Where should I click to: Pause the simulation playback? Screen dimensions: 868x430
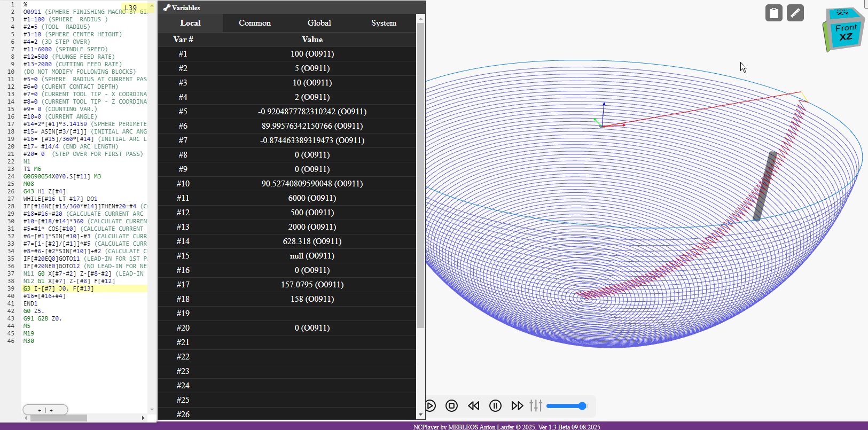click(496, 406)
